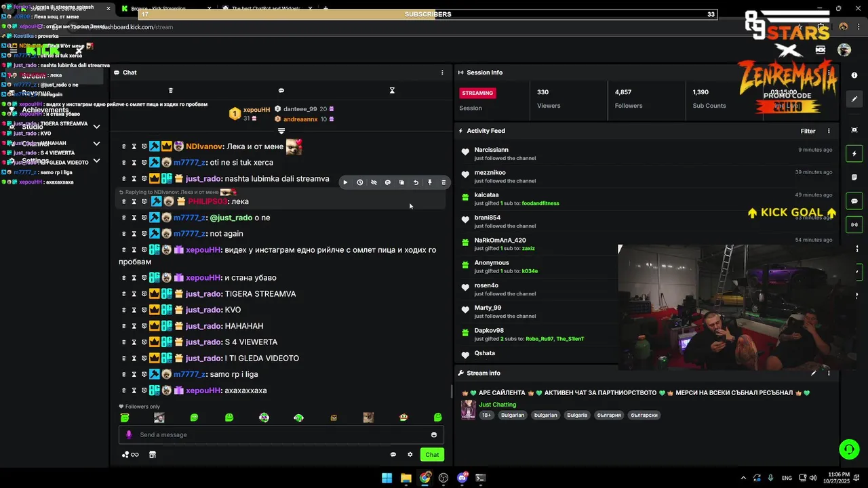Click andreaannx in the gift leaderboard
The width and height of the screenshot is (868, 488).
[x=300, y=119]
